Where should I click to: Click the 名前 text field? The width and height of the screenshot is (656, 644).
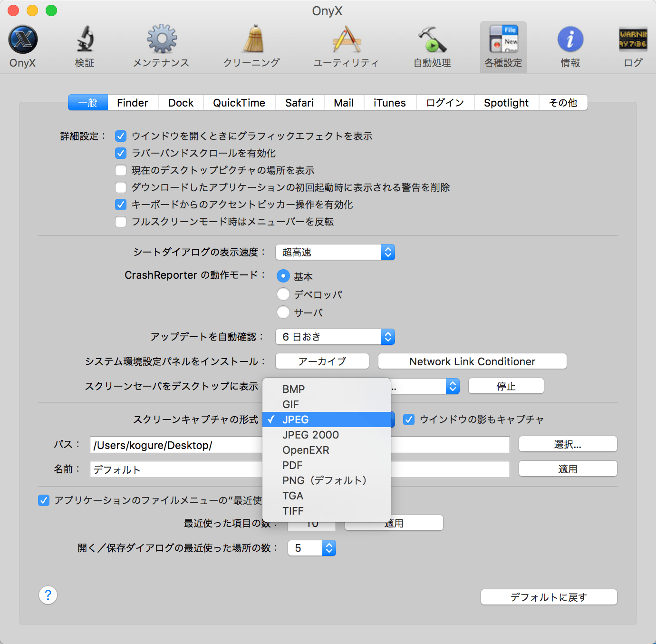click(300, 469)
